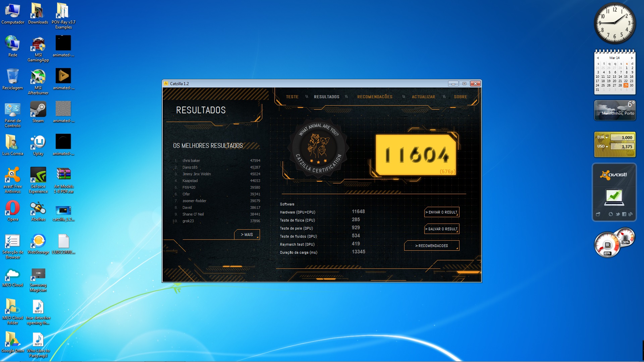The image size is (644, 362).
Task: Click refresh icon in avast gadget
Action: click(x=610, y=214)
